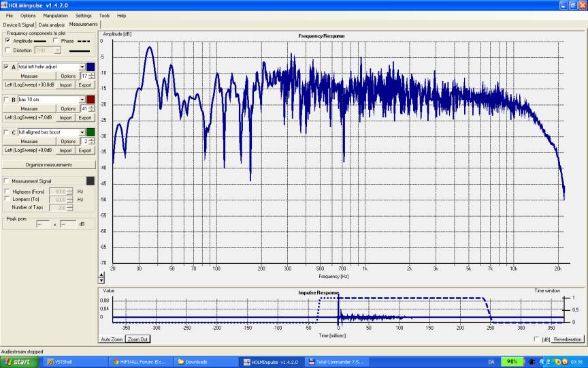Click the 98% battery indicator in tray

click(512, 362)
